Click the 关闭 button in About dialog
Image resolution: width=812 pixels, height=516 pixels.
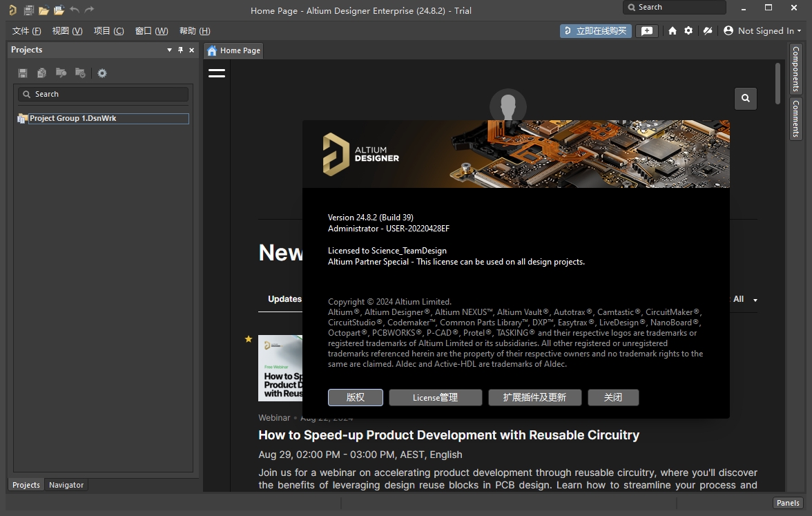(612, 397)
